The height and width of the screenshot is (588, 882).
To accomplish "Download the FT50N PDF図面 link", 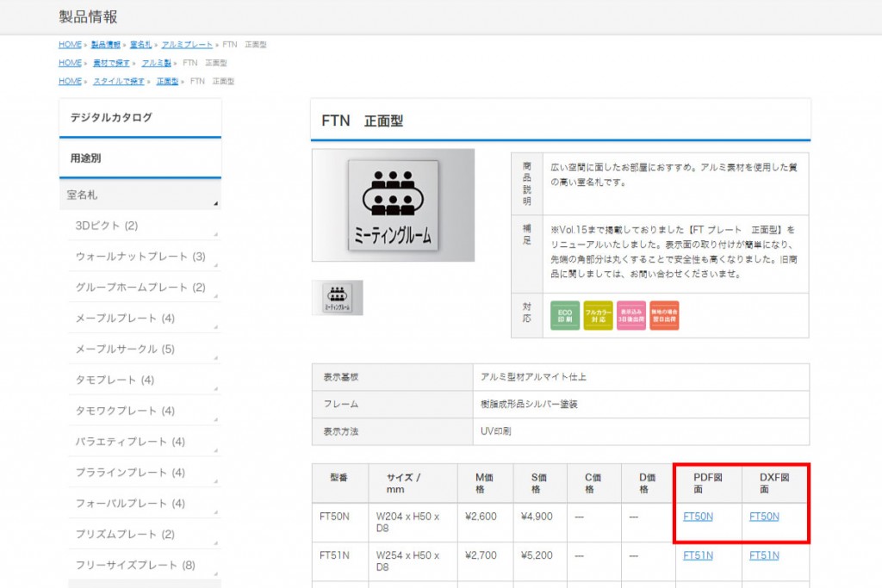I will [x=698, y=517].
